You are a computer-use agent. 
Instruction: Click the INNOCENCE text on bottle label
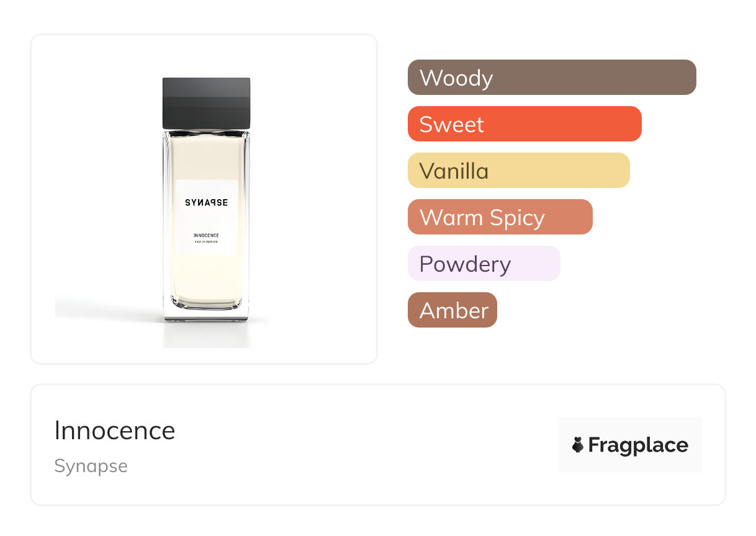pyautogui.click(x=206, y=236)
